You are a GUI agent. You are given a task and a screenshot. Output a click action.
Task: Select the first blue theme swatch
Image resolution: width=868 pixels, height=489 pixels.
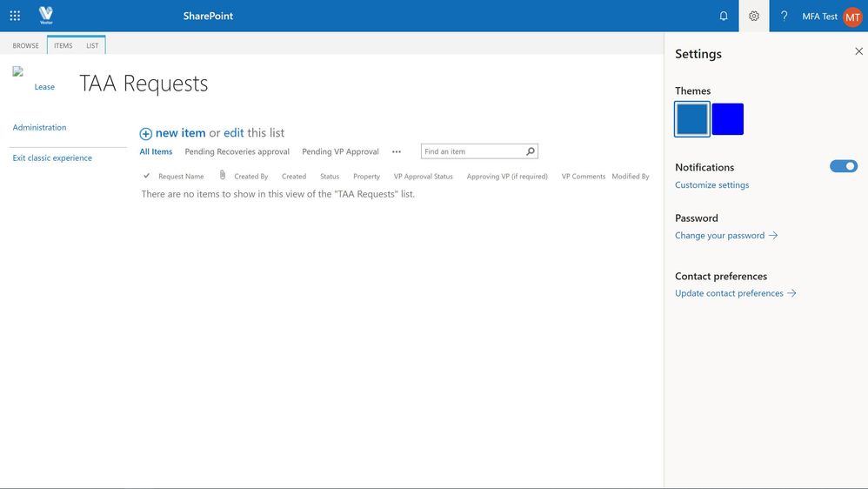click(692, 118)
